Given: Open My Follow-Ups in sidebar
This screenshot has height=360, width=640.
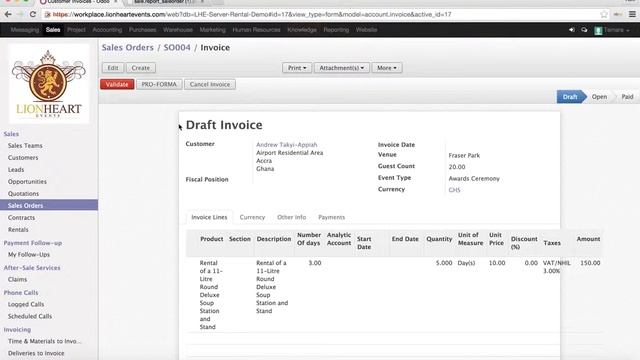Looking at the screenshot, I should [x=29, y=254].
